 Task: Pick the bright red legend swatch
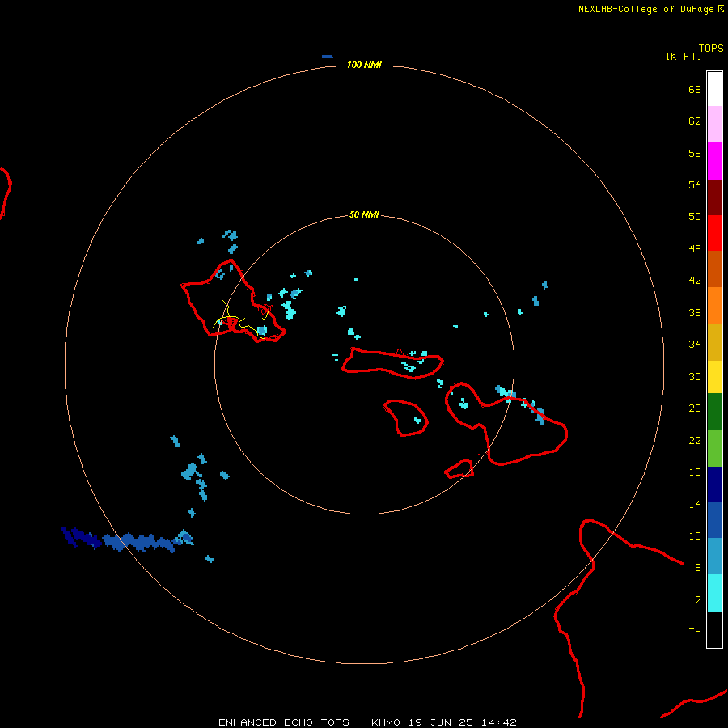pyautogui.click(x=714, y=233)
